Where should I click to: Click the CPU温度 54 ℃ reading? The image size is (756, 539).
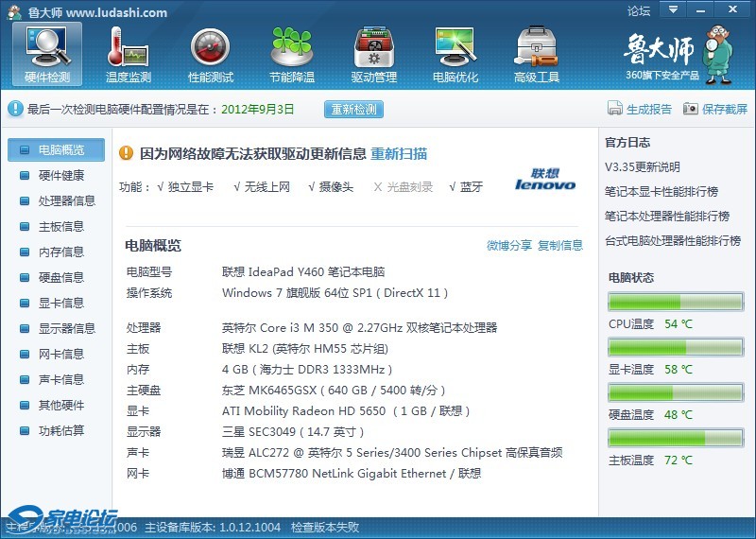click(650, 324)
